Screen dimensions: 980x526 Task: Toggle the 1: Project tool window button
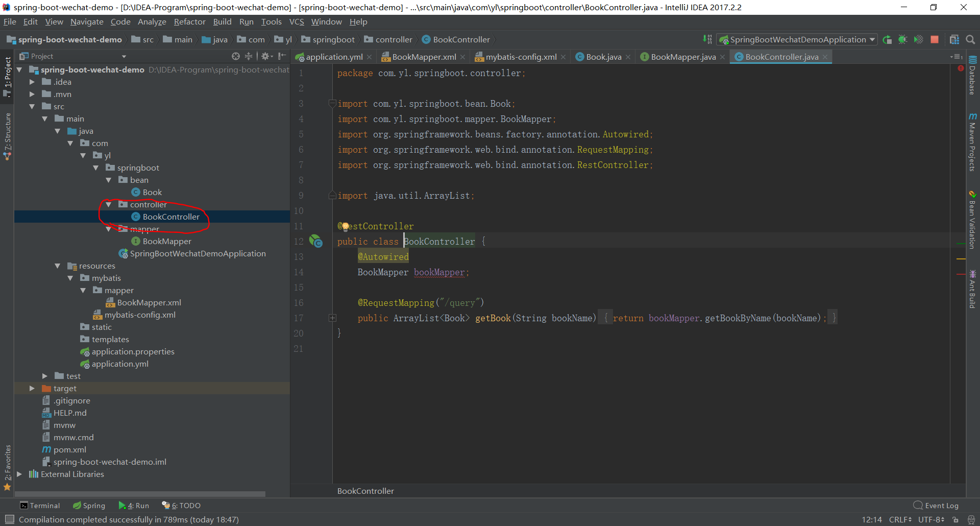coord(7,77)
